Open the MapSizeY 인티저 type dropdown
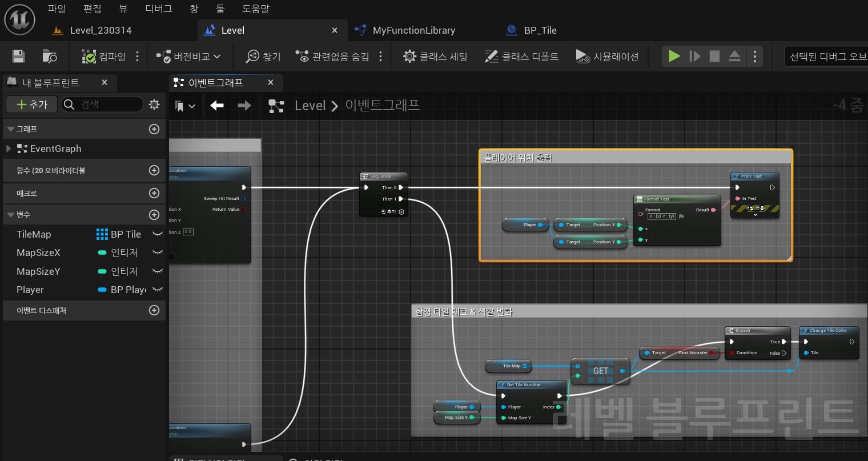The width and height of the screenshot is (868, 461). click(119, 271)
